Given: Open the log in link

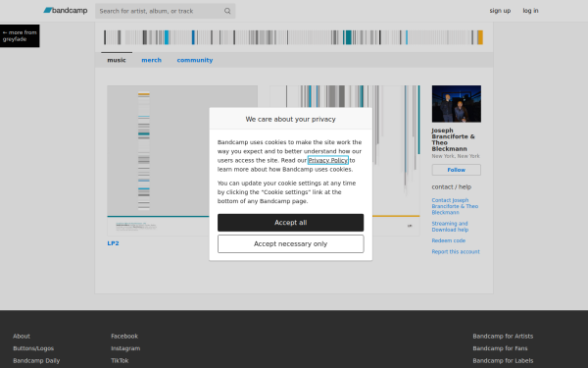Looking at the screenshot, I should point(530,11).
